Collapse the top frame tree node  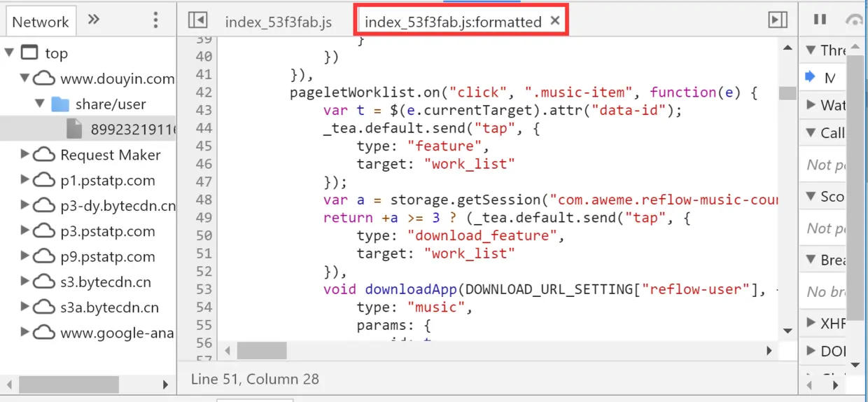[10, 53]
